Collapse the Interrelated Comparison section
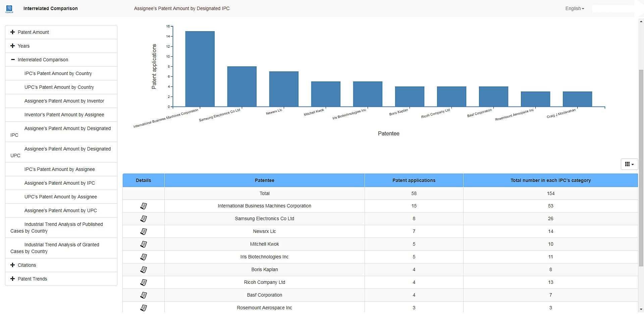The width and height of the screenshot is (644, 314). tap(61, 60)
